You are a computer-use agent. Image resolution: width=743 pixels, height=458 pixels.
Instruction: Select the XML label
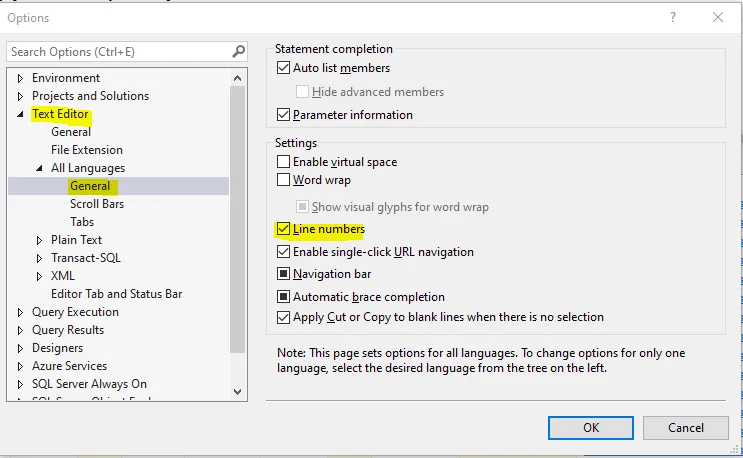coord(63,276)
